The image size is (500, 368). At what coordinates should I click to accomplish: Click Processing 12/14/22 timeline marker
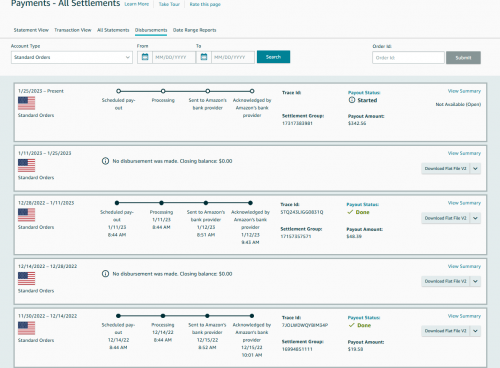[163, 316]
